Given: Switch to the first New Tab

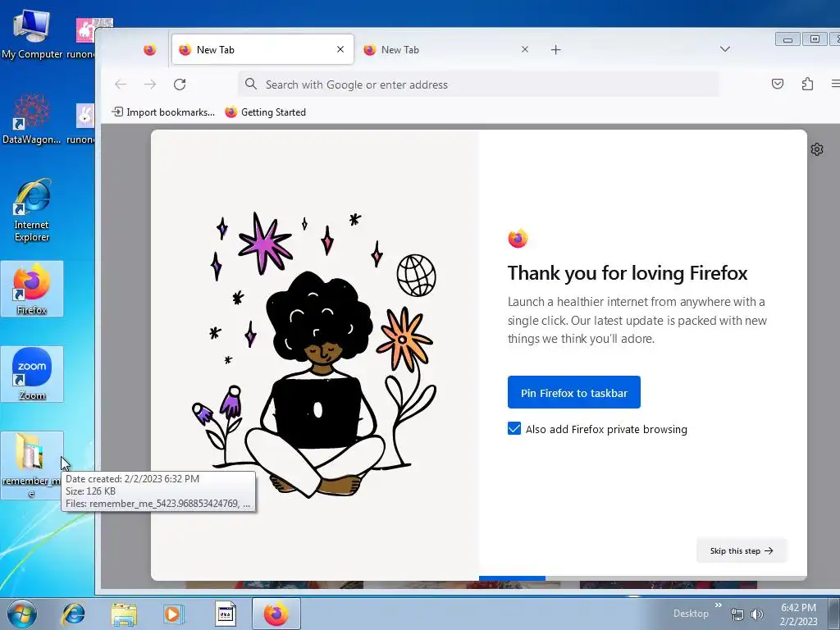Looking at the screenshot, I should [262, 49].
